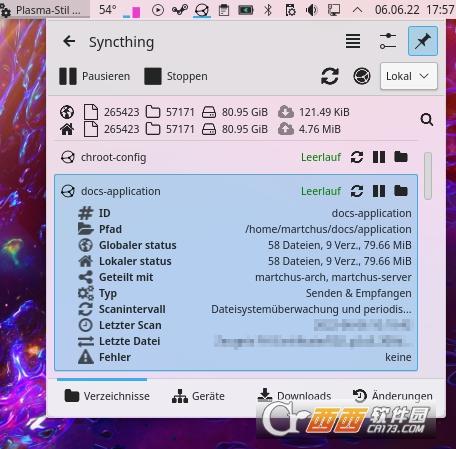Select the Senden & Empfangen type value
The height and width of the screenshot is (449, 456).
pos(358,293)
